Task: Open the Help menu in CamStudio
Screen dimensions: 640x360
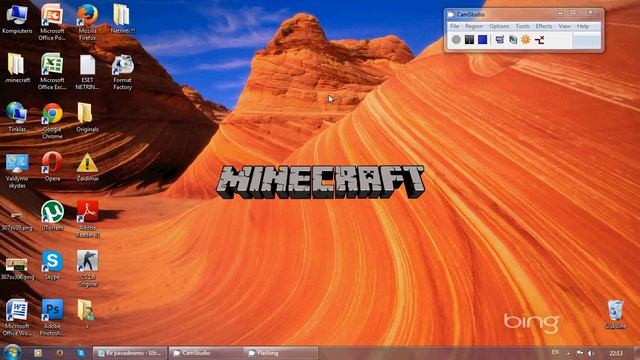Action: tap(582, 26)
